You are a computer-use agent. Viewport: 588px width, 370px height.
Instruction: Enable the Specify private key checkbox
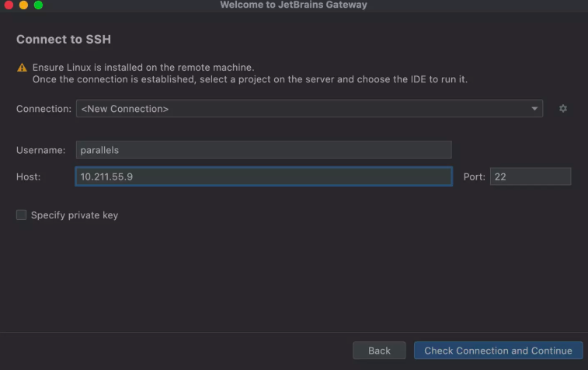(x=22, y=215)
